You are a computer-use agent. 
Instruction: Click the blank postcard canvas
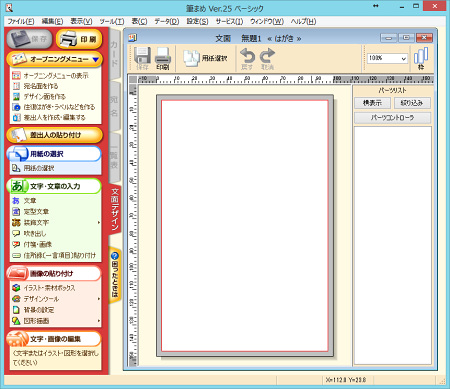[x=245, y=226]
